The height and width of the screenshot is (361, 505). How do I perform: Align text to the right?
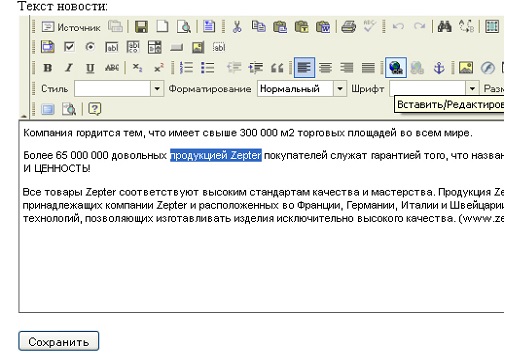pos(347,68)
